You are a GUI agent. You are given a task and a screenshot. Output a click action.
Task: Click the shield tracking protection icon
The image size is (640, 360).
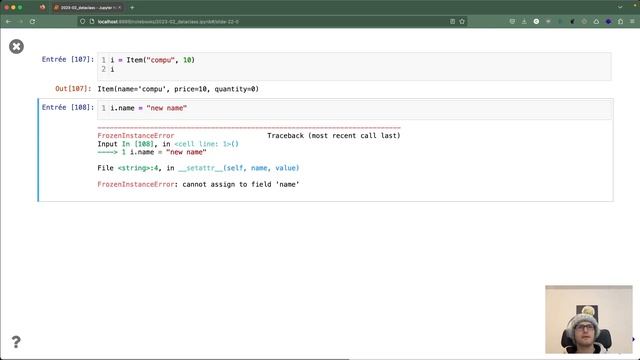[x=82, y=21]
